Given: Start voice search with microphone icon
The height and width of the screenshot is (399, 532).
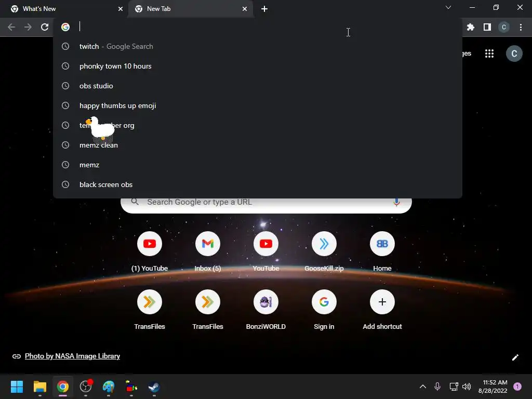Looking at the screenshot, I should [396, 202].
